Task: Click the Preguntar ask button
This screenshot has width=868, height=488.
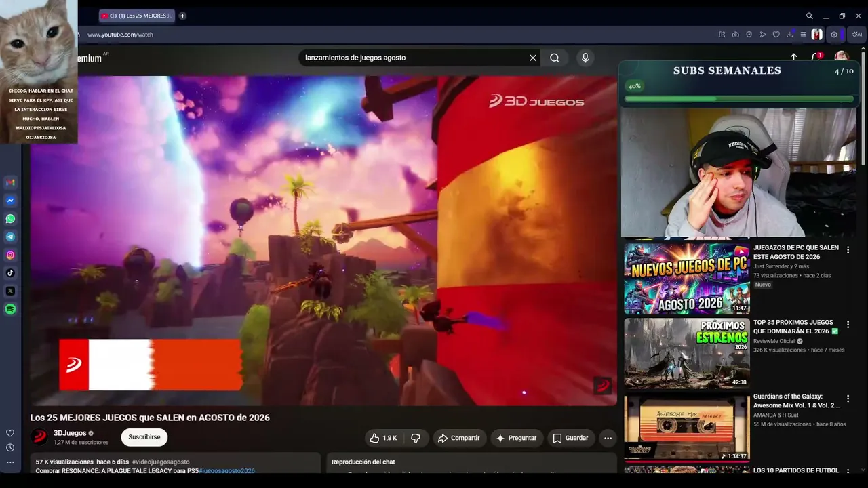Action: pyautogui.click(x=517, y=438)
